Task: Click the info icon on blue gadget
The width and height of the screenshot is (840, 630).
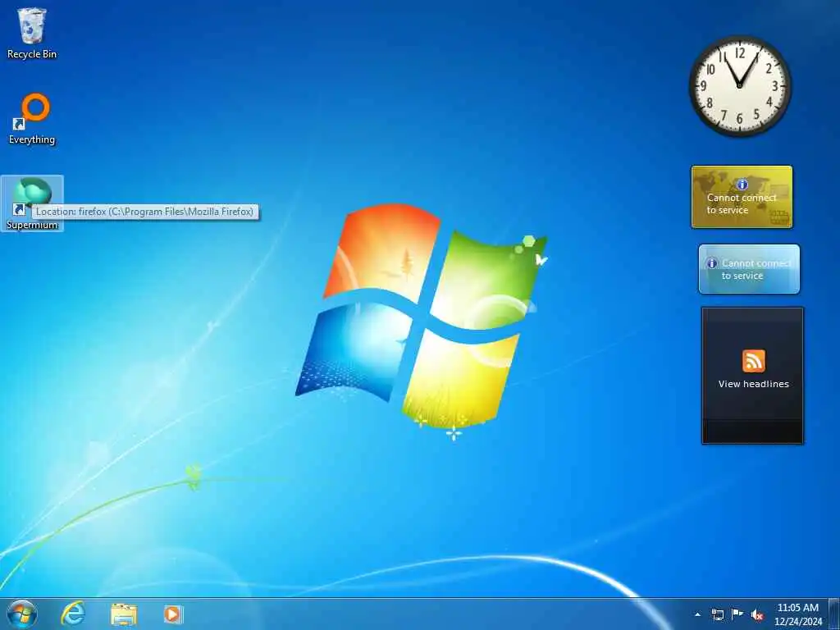Action: tap(712, 263)
